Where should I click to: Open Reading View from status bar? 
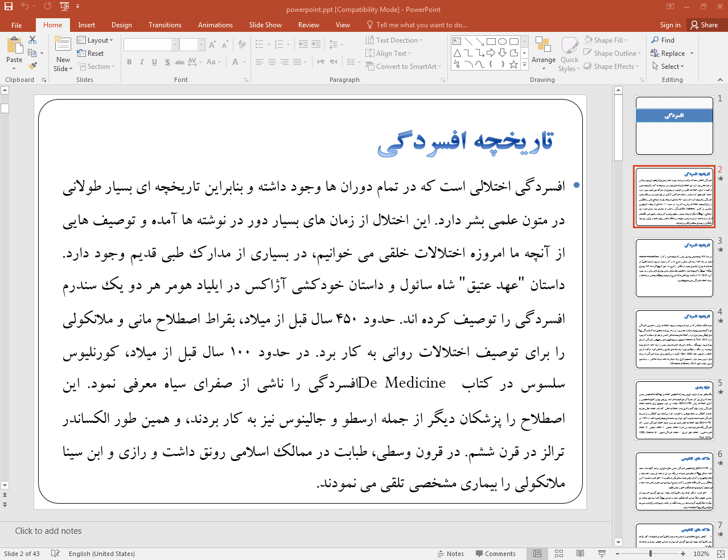point(580,554)
